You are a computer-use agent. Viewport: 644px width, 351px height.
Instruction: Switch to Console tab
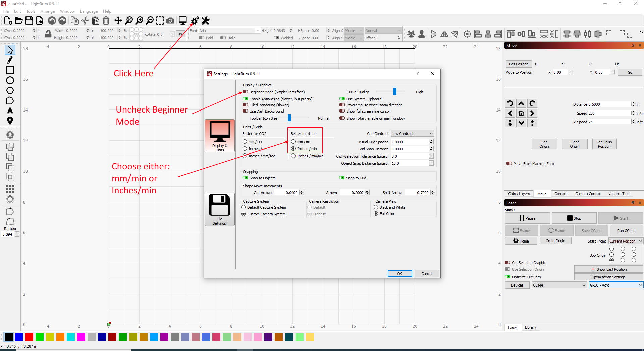click(x=561, y=194)
